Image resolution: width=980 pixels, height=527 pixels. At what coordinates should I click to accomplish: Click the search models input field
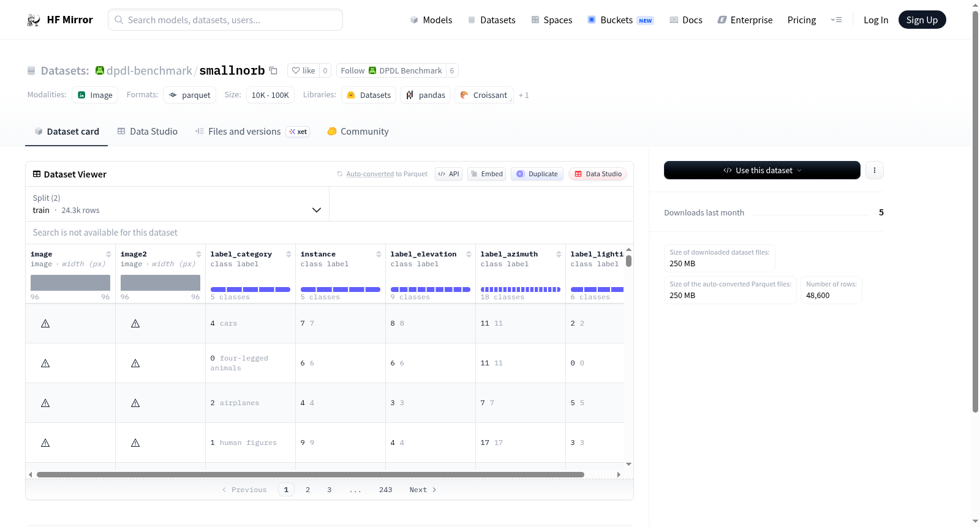225,20
